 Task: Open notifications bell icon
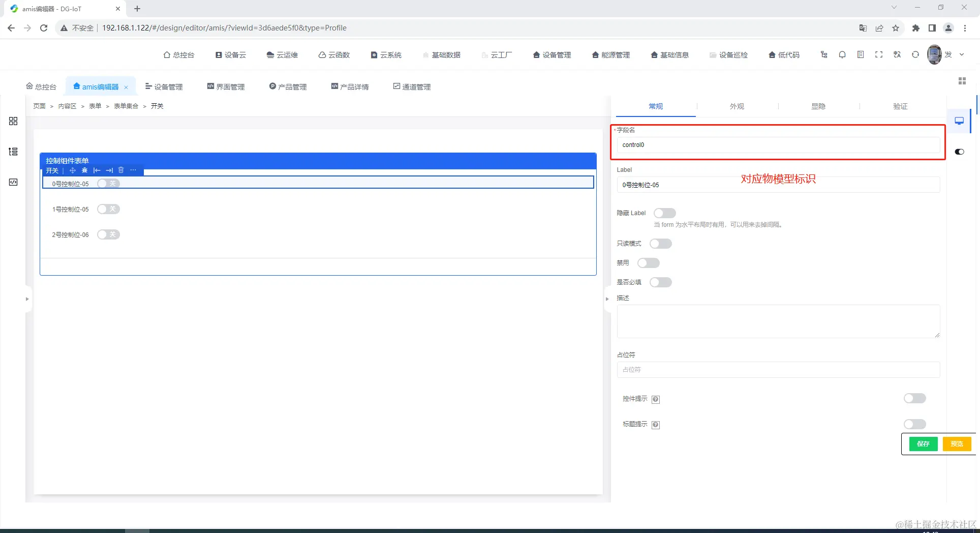(842, 54)
